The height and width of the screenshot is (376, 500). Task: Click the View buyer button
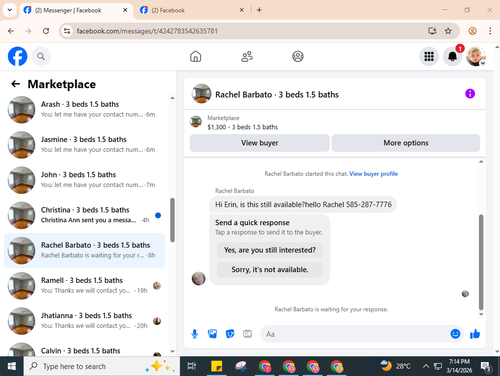(x=260, y=143)
